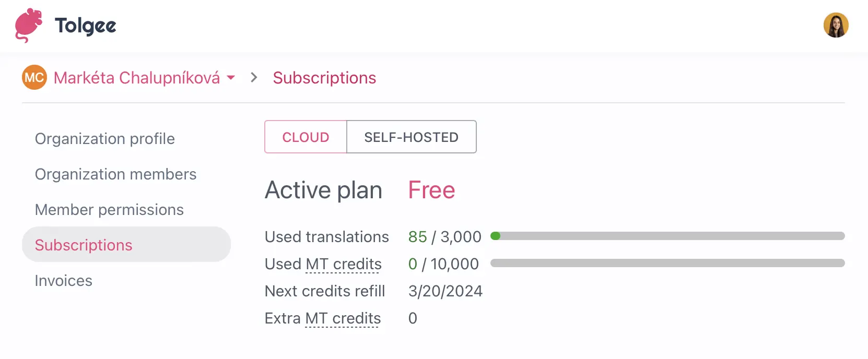
Task: Select Organization members in sidebar
Action: click(x=115, y=174)
